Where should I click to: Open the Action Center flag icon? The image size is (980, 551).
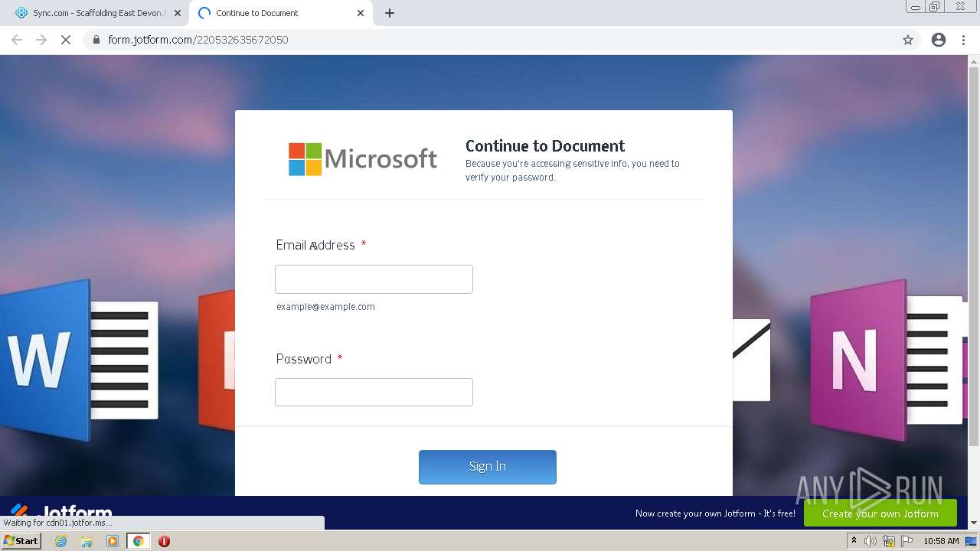[x=906, y=541]
